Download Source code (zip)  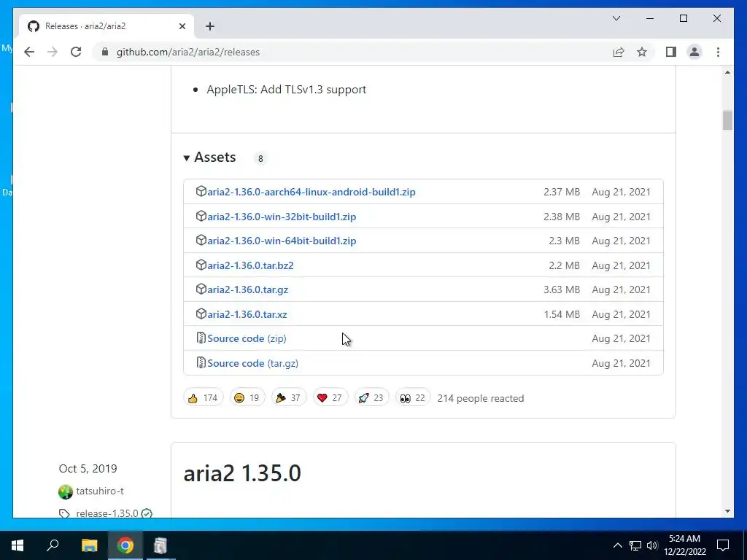click(247, 338)
